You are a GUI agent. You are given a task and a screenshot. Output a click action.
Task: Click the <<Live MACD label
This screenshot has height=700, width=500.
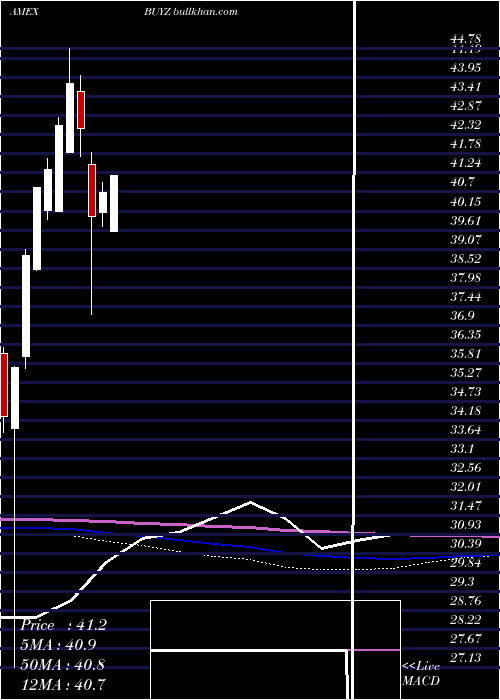tap(421, 674)
